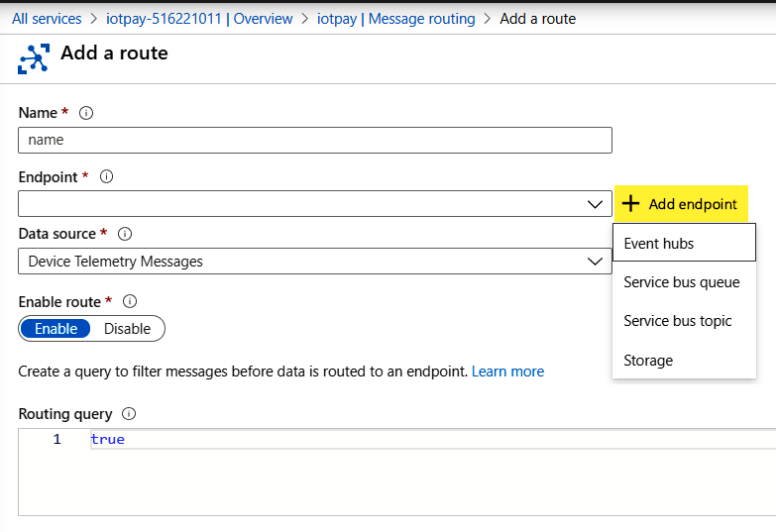The width and height of the screenshot is (776, 532).
Task: Click the Name text input field
Action: 315,140
